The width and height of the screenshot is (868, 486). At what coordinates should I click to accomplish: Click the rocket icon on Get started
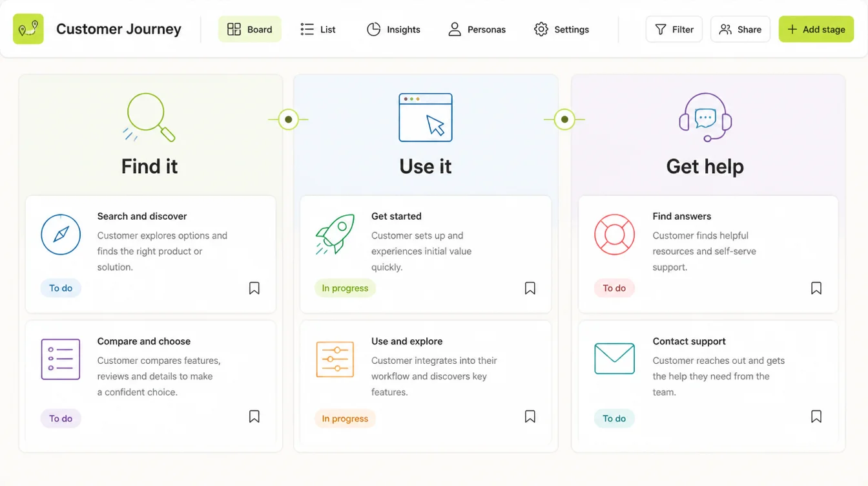click(x=335, y=234)
